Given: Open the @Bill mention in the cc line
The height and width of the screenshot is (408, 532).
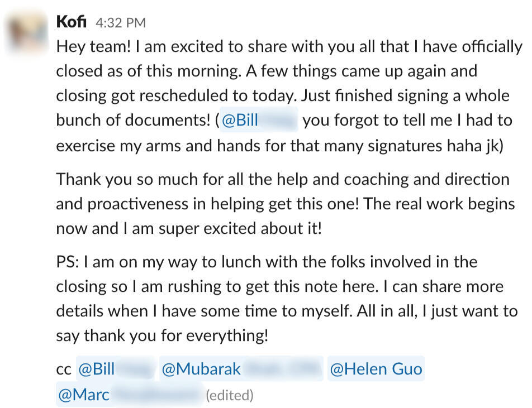Looking at the screenshot, I should tap(116, 369).
